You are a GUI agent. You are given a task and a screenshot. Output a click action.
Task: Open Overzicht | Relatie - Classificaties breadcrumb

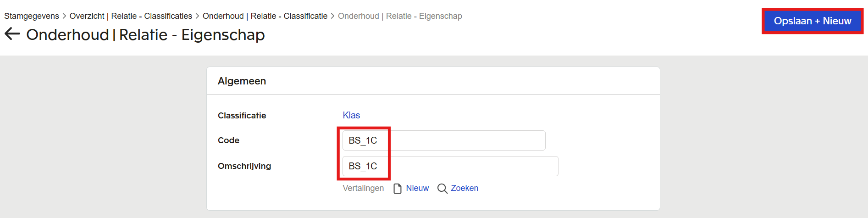(131, 16)
